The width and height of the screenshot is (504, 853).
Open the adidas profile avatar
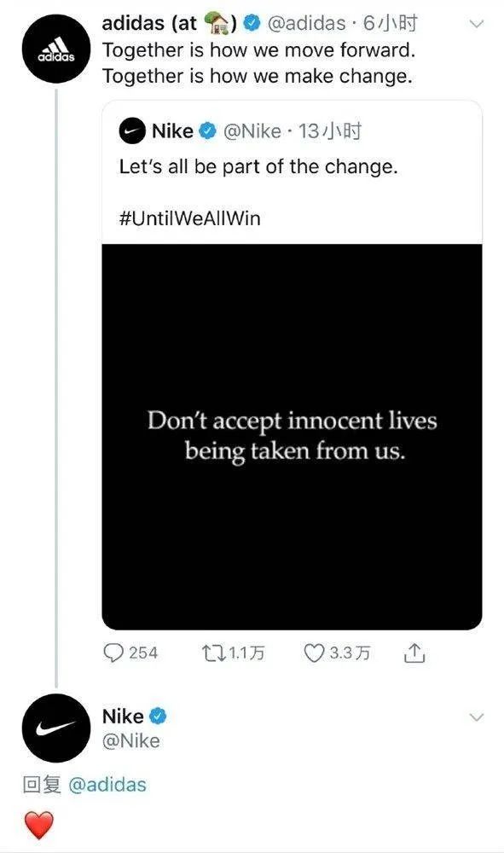(56, 49)
